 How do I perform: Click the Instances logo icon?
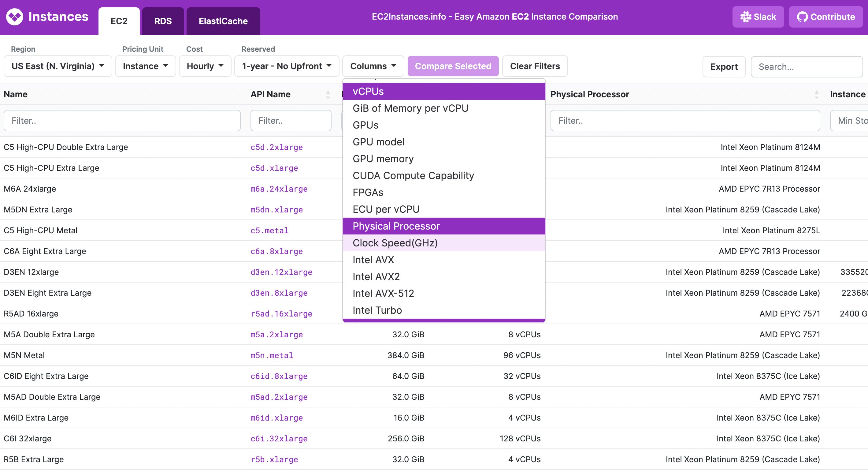[14, 17]
